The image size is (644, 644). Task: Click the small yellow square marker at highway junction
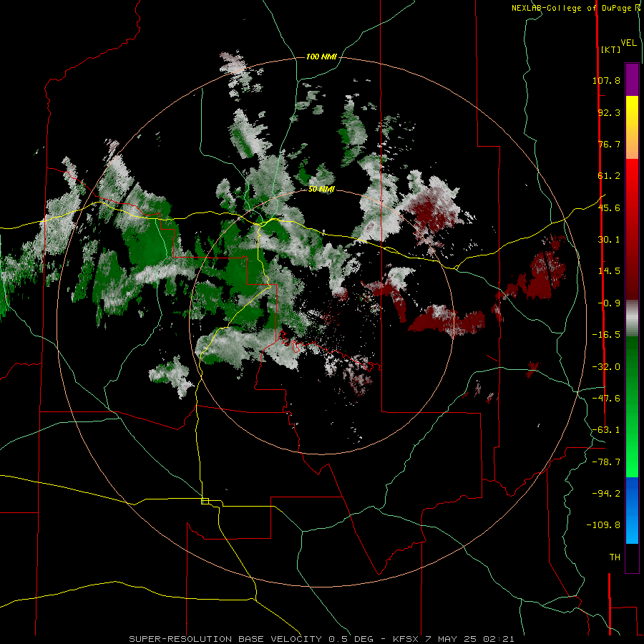[205, 501]
